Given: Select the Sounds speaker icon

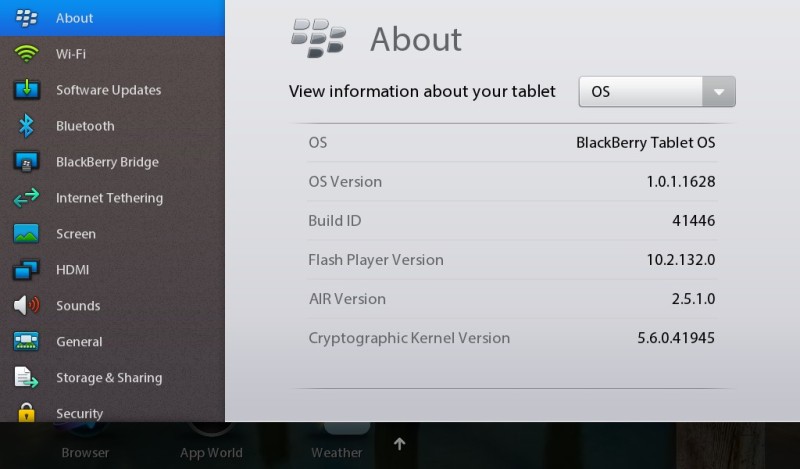Looking at the screenshot, I should (x=27, y=305).
